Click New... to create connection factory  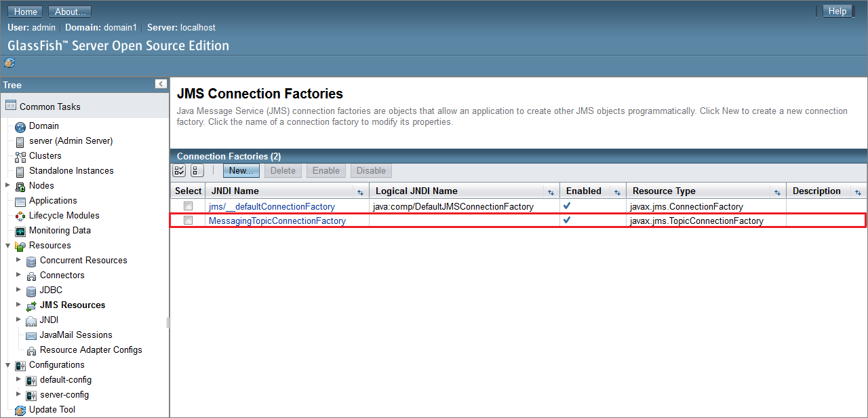click(x=241, y=170)
